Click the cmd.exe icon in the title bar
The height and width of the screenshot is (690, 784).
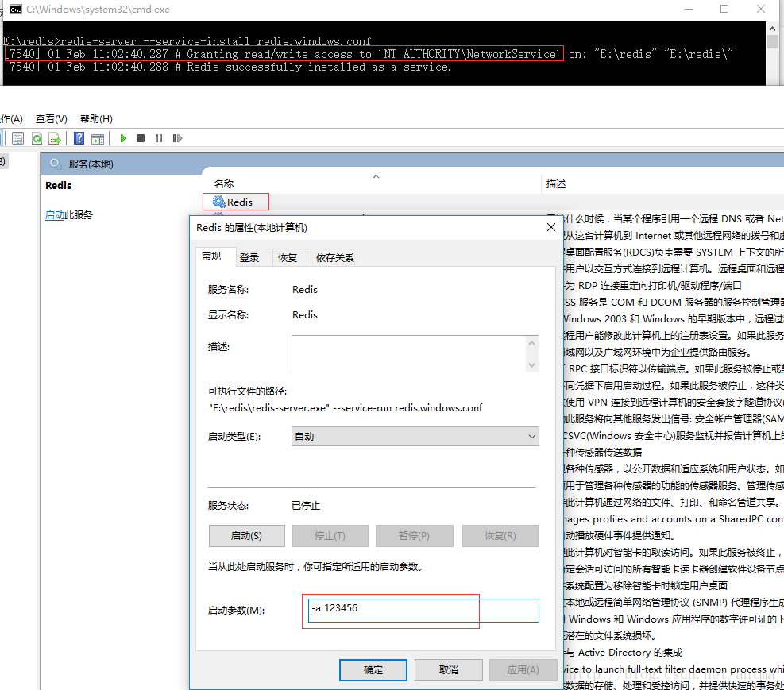[16, 9]
